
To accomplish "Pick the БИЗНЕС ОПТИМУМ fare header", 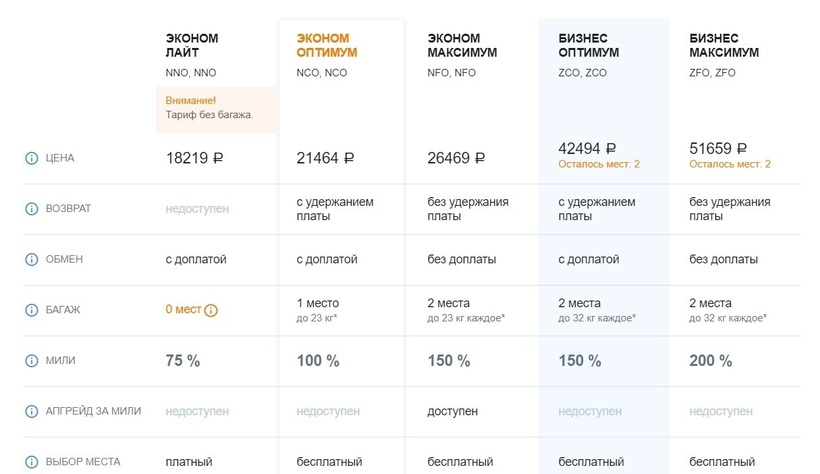I will 589,45.
